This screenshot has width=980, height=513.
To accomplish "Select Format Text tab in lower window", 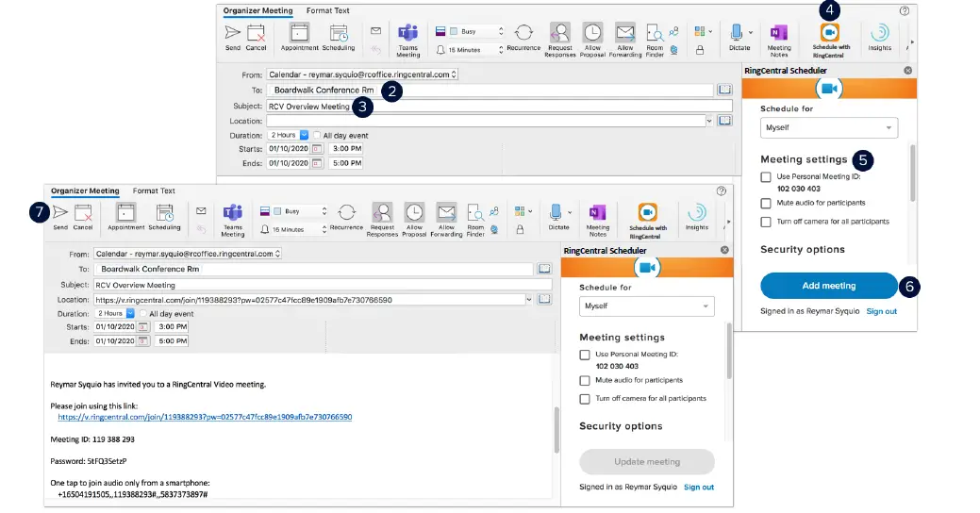I will (154, 190).
